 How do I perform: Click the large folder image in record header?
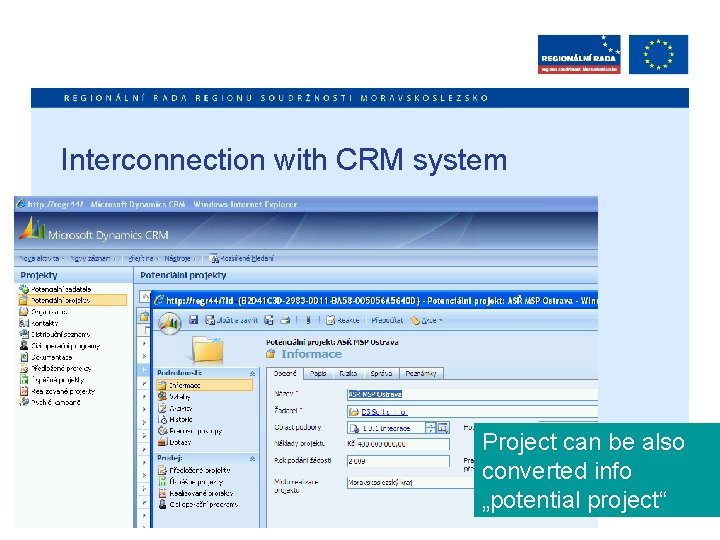(x=207, y=351)
